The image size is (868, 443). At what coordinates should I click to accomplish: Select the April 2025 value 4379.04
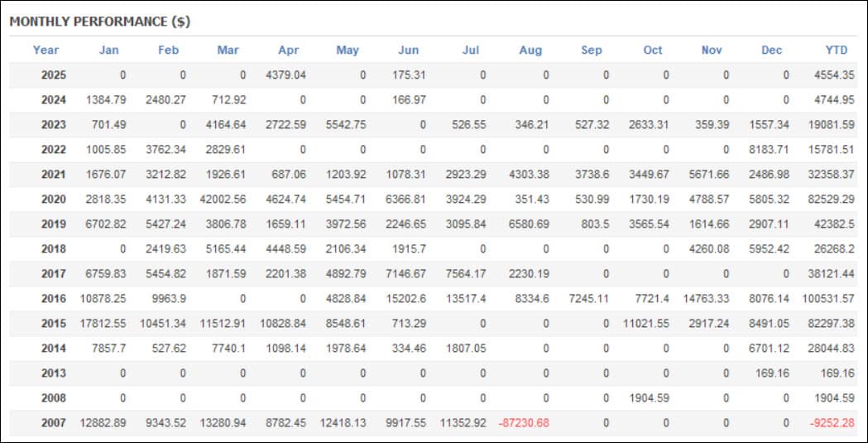(x=285, y=75)
